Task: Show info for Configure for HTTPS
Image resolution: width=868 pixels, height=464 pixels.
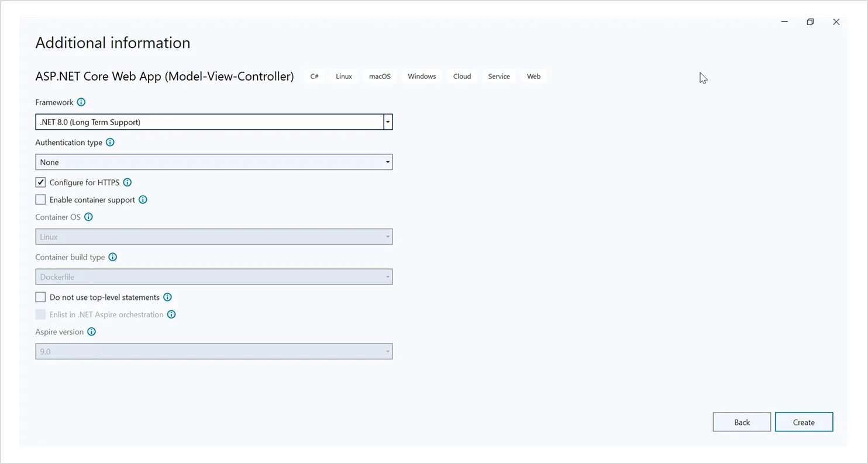Action: pyautogui.click(x=128, y=182)
